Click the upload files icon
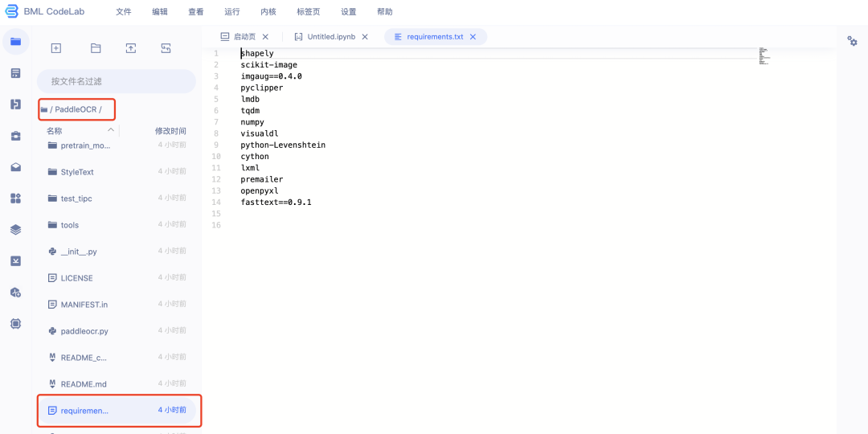 (131, 48)
